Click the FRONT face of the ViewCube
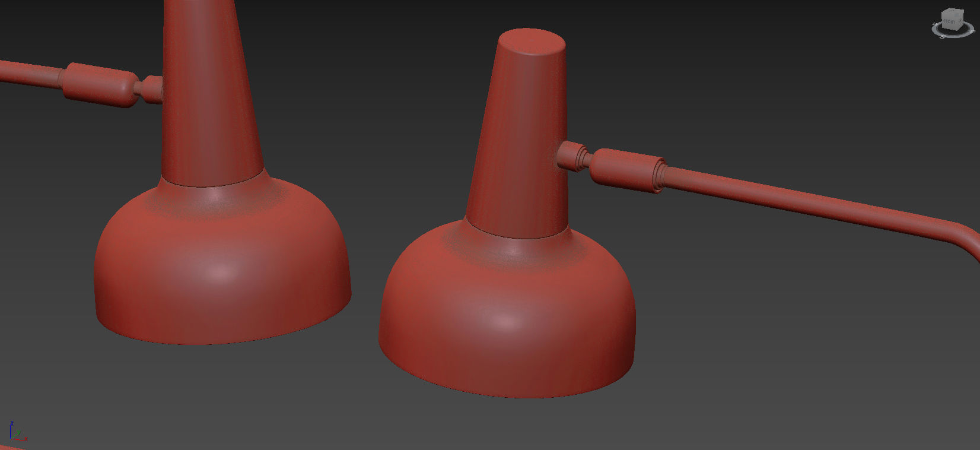 coord(949,21)
